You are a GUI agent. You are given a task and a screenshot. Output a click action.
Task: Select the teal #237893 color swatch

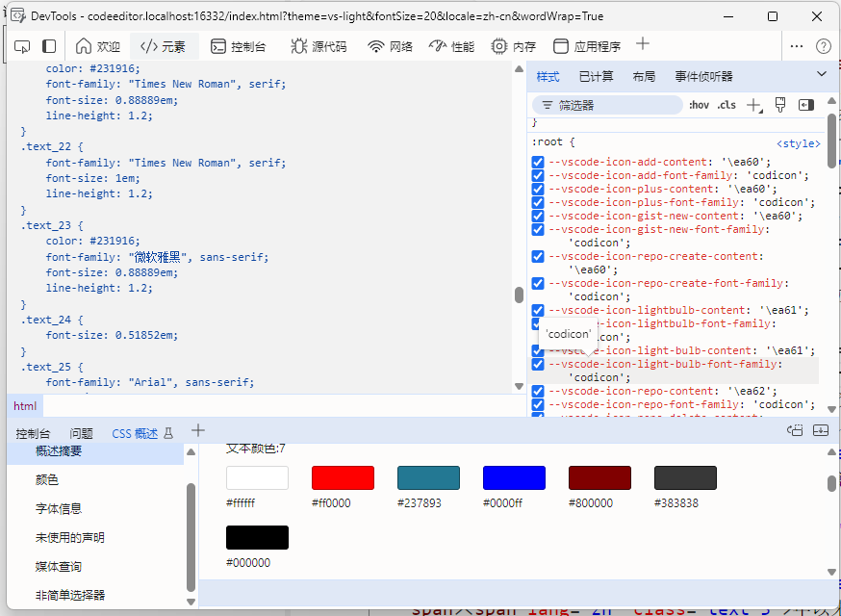(x=428, y=477)
